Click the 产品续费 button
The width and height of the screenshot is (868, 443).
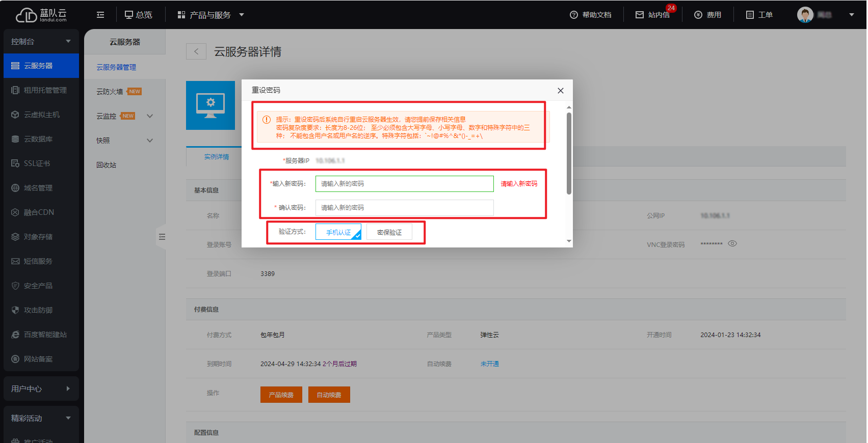tap(281, 395)
